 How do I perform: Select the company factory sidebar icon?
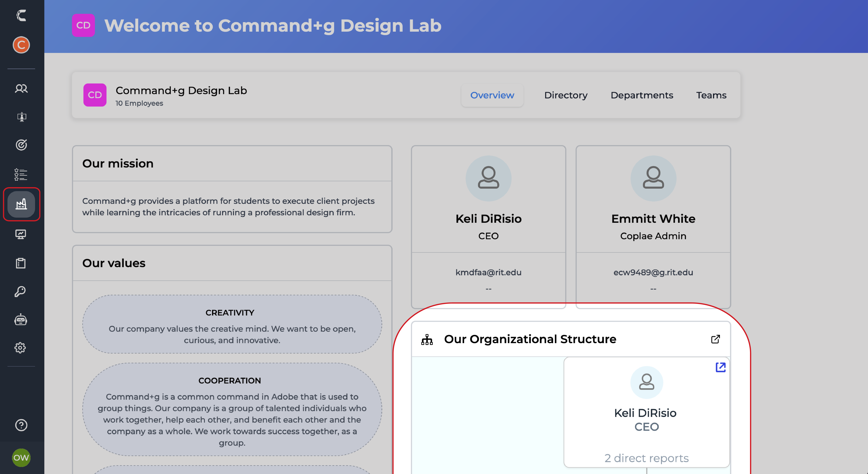coord(21,204)
